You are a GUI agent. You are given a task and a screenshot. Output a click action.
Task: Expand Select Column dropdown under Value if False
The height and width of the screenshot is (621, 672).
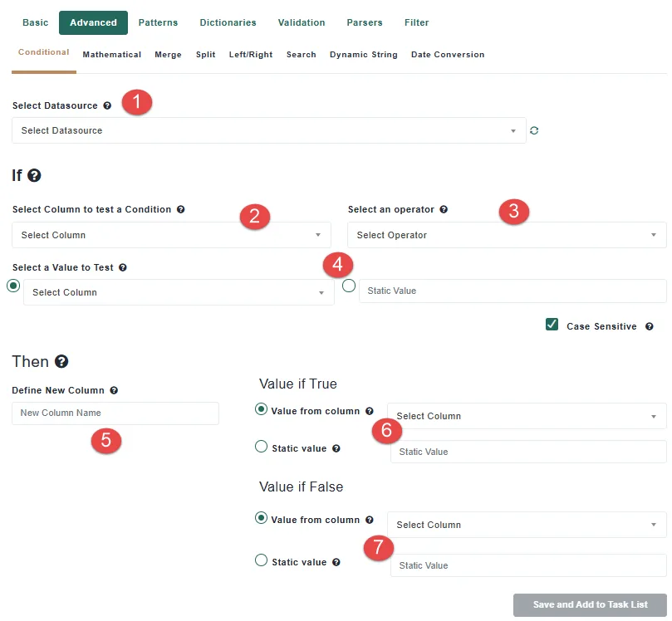pyautogui.click(x=527, y=525)
